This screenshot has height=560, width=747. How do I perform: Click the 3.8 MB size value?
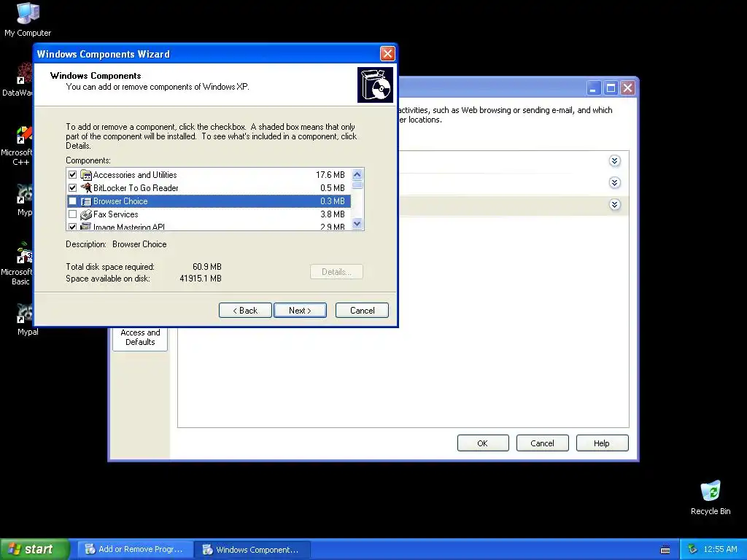pos(333,214)
